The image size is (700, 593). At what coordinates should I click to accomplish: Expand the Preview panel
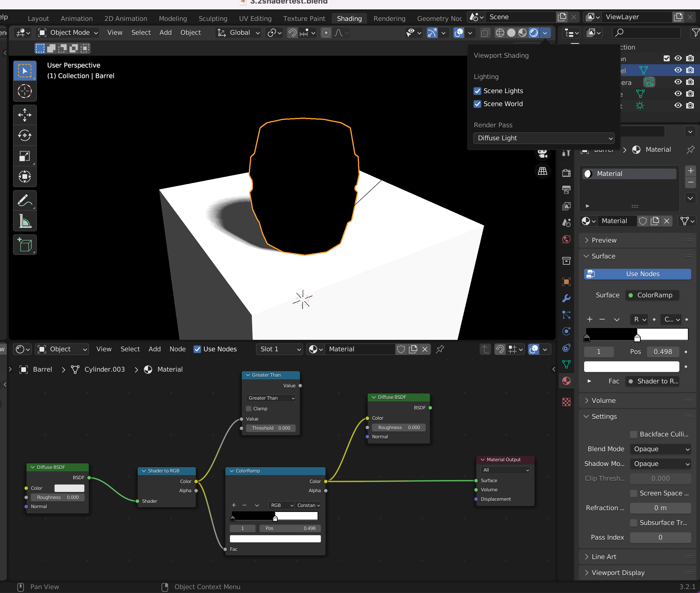click(x=637, y=241)
